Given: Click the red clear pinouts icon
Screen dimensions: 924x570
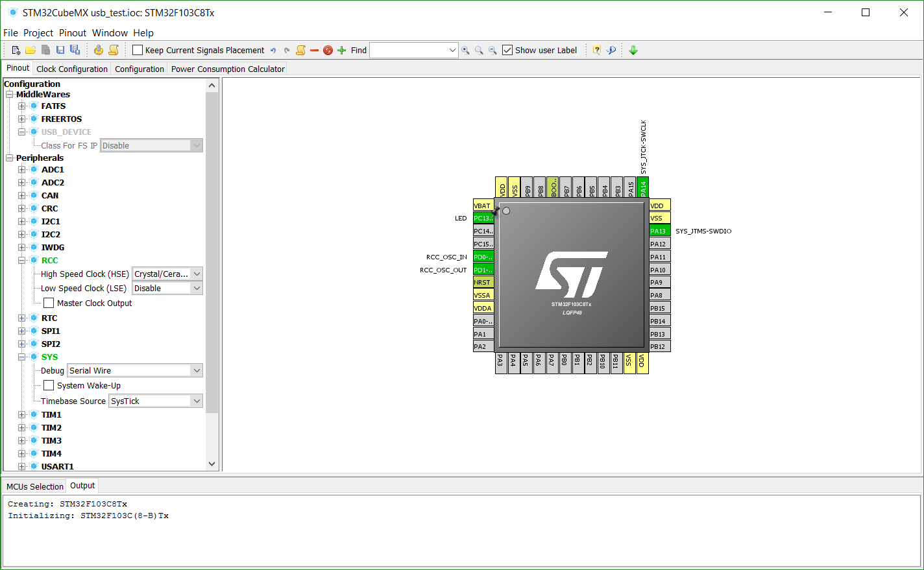Looking at the screenshot, I should click(328, 50).
